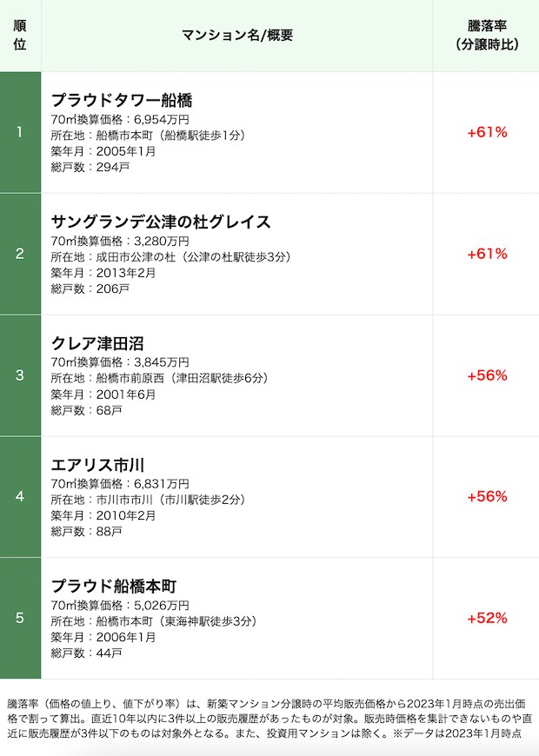Click the エアリス市川 mansion name
Viewport: 539px width, 756px height.
point(98,464)
